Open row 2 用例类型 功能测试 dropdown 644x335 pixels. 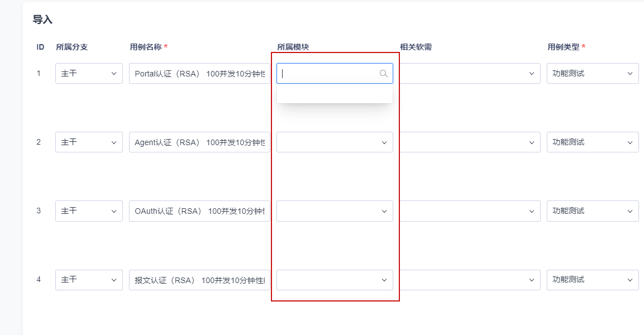[593, 142]
